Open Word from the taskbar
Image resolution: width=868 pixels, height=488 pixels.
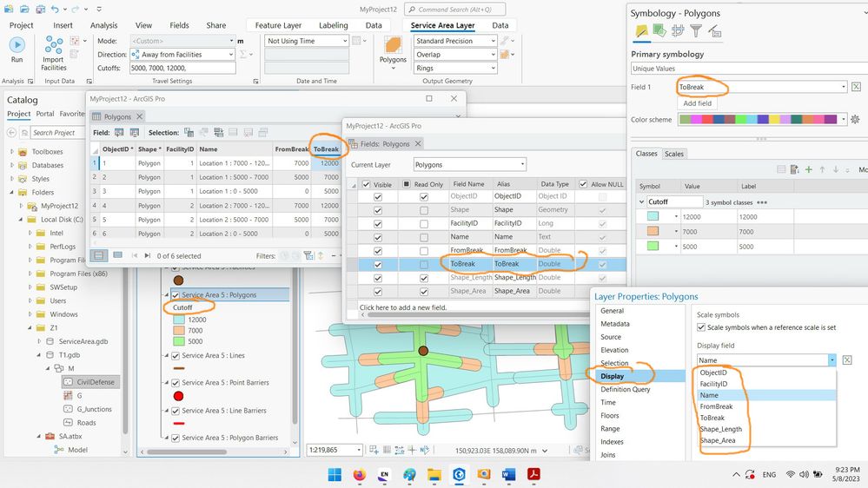pos(508,474)
